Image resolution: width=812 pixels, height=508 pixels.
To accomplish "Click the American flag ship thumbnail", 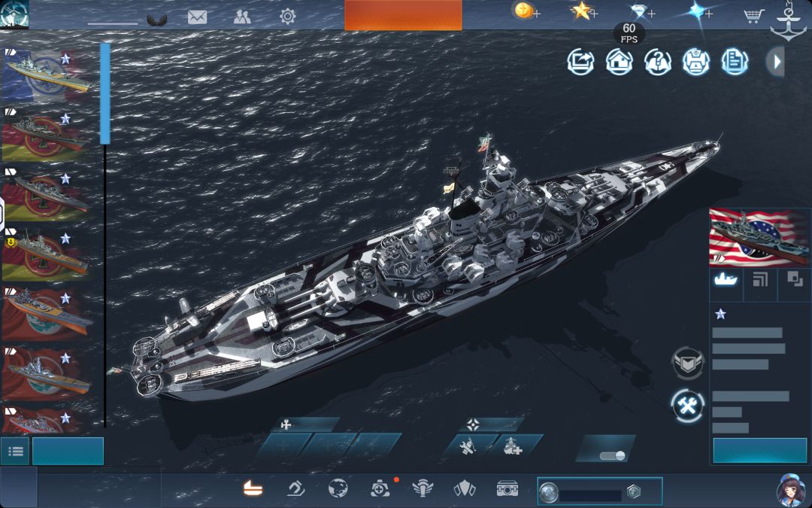I will coord(759,237).
